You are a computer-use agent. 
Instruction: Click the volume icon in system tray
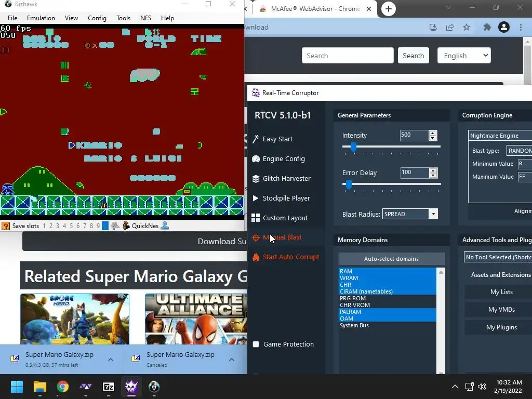[x=482, y=387]
